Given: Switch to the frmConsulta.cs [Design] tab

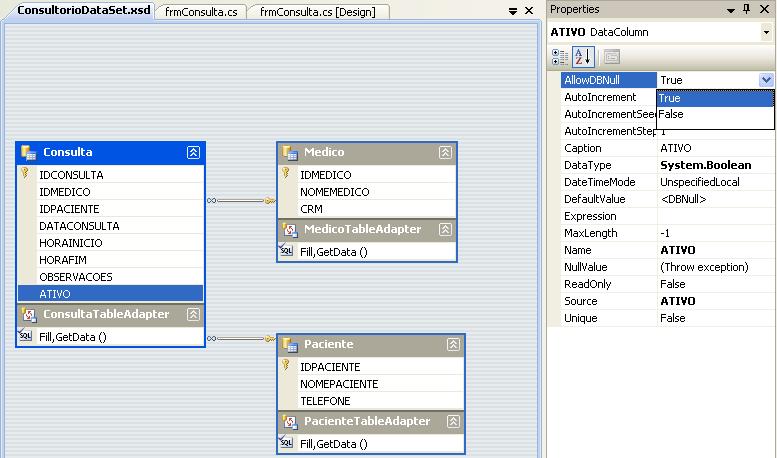Looking at the screenshot, I should 317,12.
